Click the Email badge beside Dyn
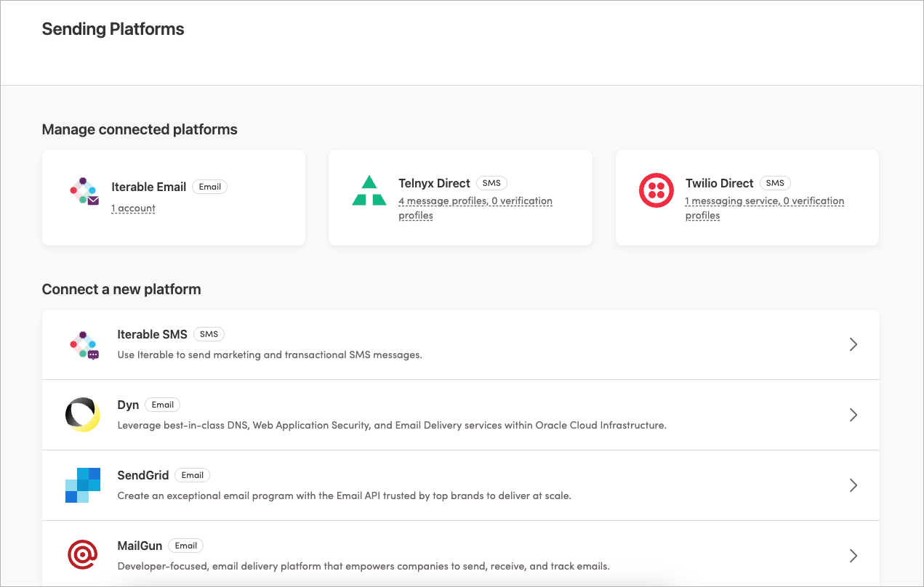924x587 pixels. click(163, 405)
